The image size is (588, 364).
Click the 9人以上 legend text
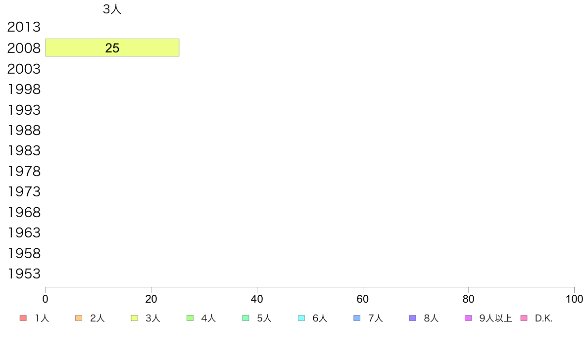(x=495, y=318)
